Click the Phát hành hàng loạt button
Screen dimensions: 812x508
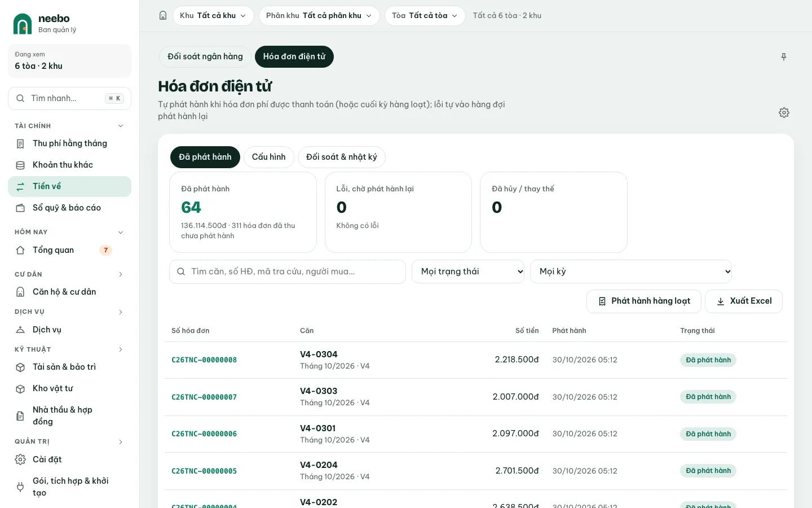click(644, 301)
